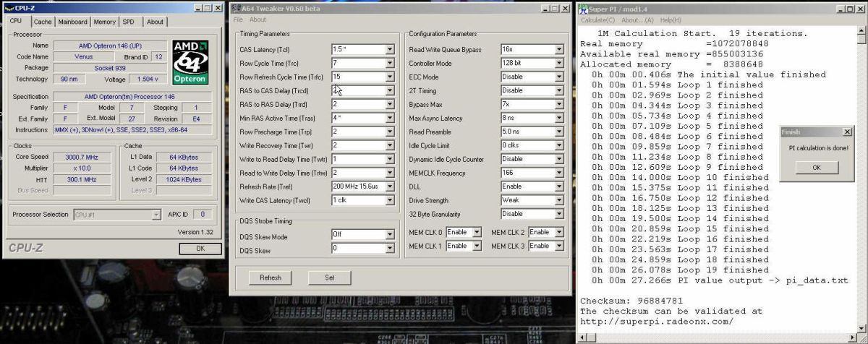This screenshot has width=868, height=344.
Task: Click the Set button in A64 Tweaker
Action: pos(329,278)
